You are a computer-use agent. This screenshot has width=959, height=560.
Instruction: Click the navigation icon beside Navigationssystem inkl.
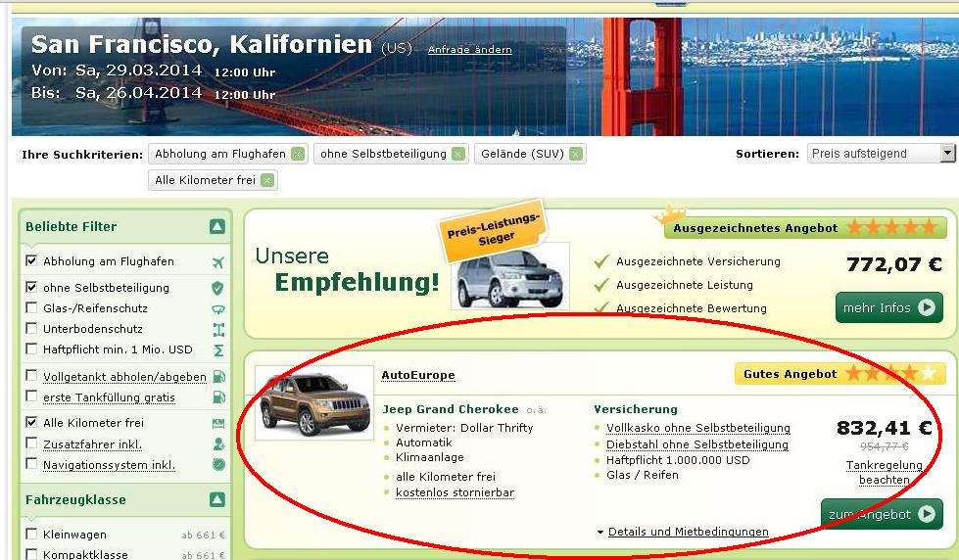[x=217, y=465]
